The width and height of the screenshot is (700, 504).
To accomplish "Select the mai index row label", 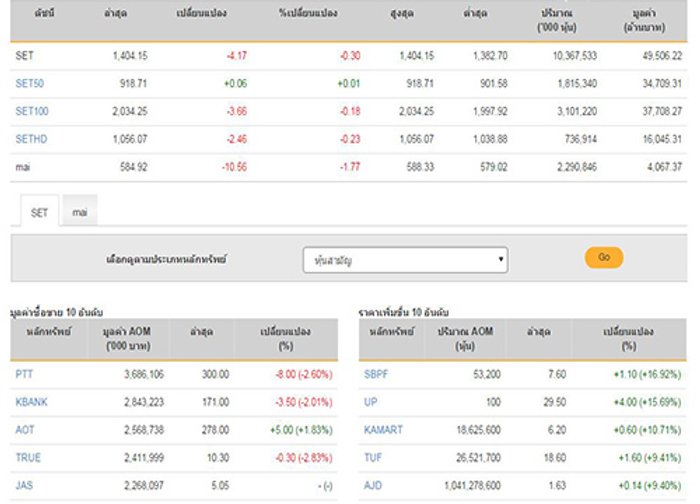I will 23,167.
